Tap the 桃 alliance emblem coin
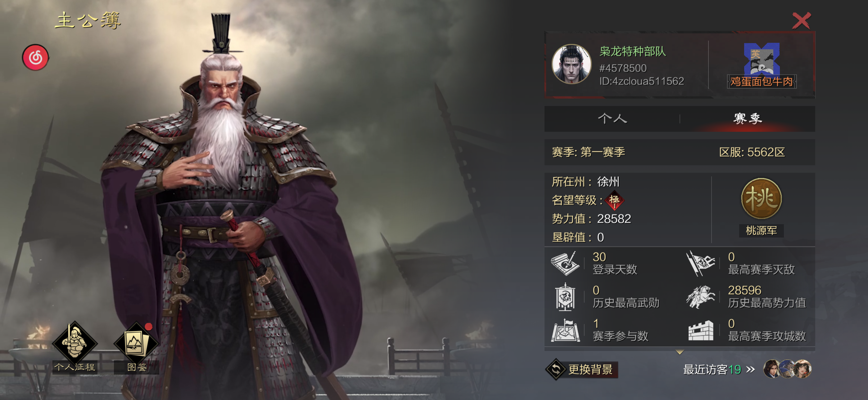Image resolution: width=868 pixels, height=400 pixels. [x=761, y=199]
